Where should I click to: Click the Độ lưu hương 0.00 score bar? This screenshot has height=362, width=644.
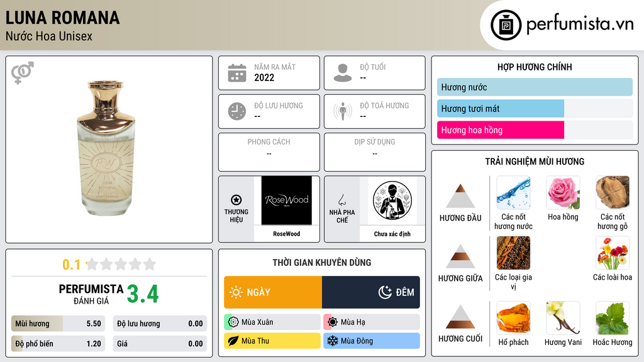[x=160, y=324]
